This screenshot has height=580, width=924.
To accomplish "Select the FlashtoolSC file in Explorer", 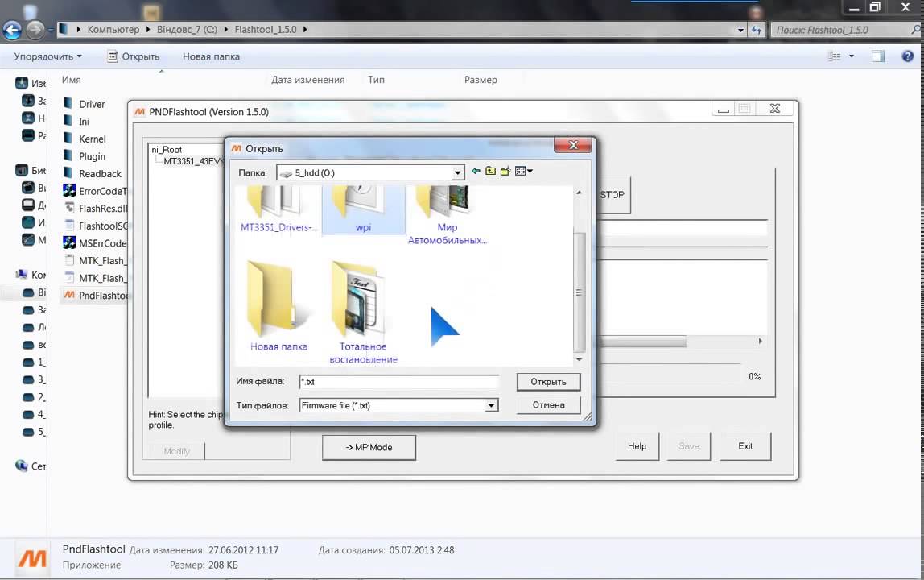I will click(95, 226).
